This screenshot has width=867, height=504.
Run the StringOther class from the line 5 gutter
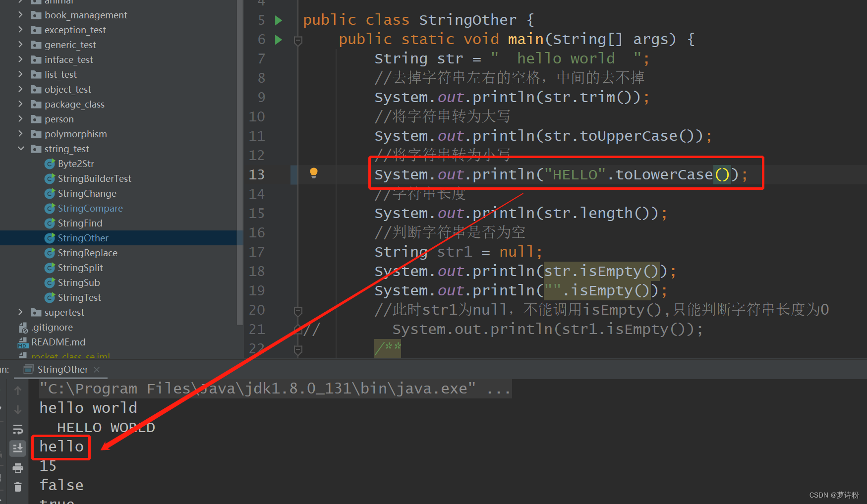[x=279, y=20]
